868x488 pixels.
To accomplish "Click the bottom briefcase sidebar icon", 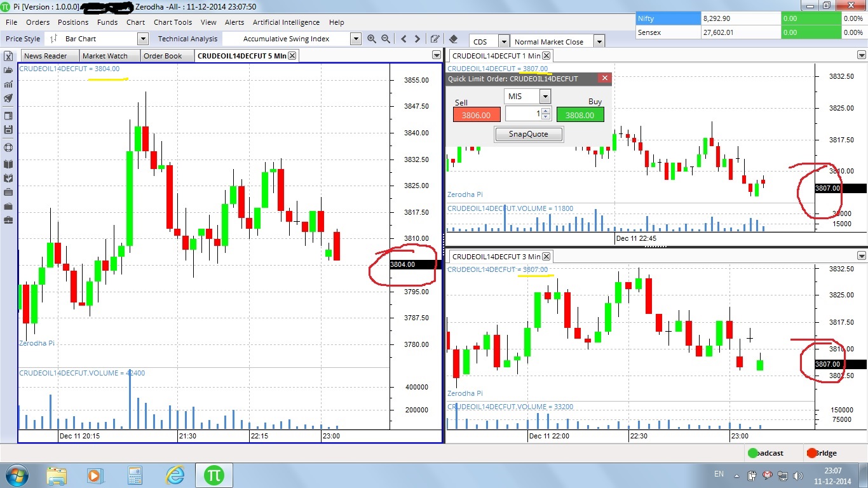I will coord(8,220).
